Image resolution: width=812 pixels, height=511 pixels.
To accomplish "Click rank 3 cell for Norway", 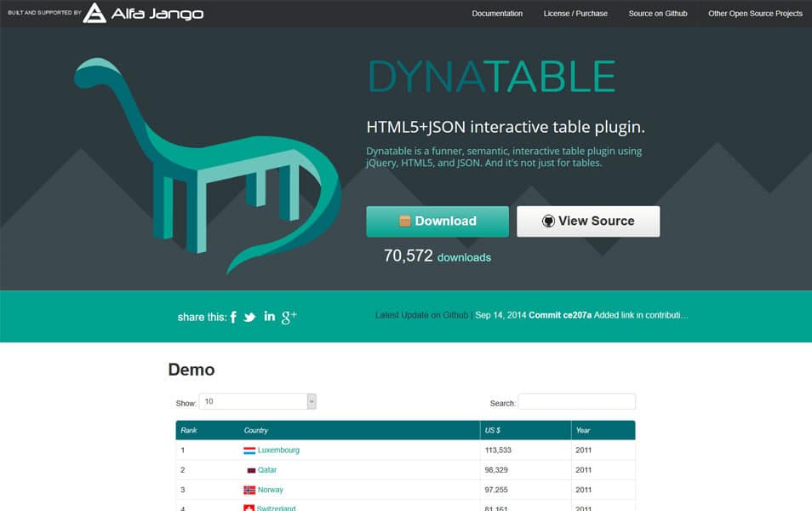I will (182, 489).
